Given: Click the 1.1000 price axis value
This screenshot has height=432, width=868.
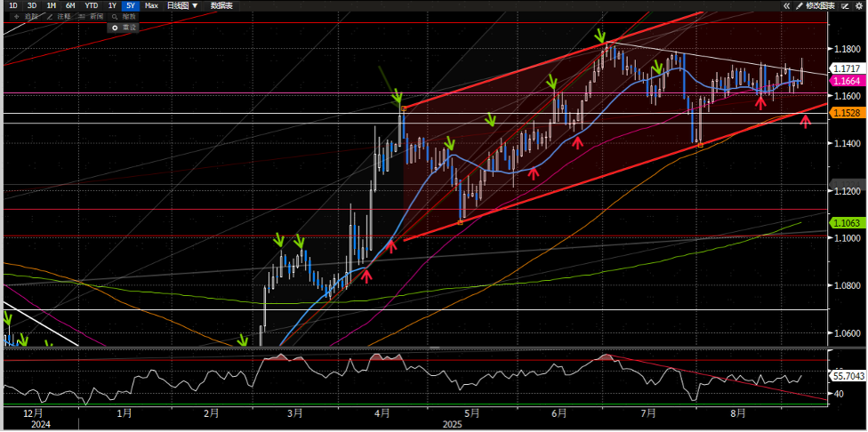Looking at the screenshot, I should coord(848,238).
